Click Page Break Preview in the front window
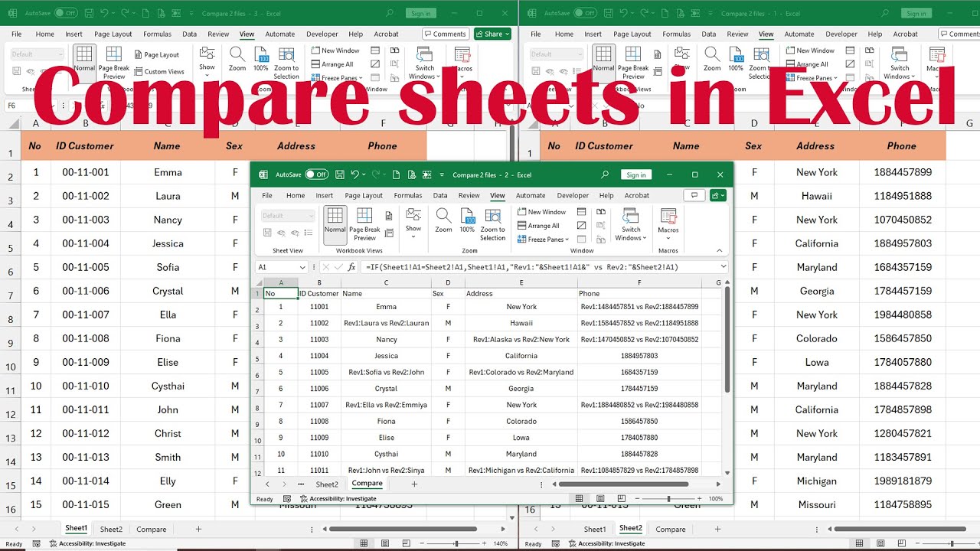Viewport: 980px width, 551px height. (364, 223)
